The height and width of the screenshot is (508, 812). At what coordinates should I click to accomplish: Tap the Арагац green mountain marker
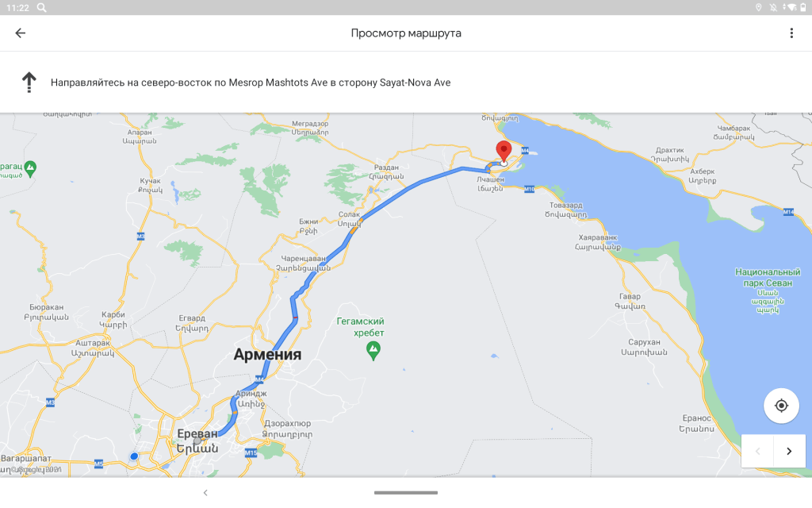[30, 167]
